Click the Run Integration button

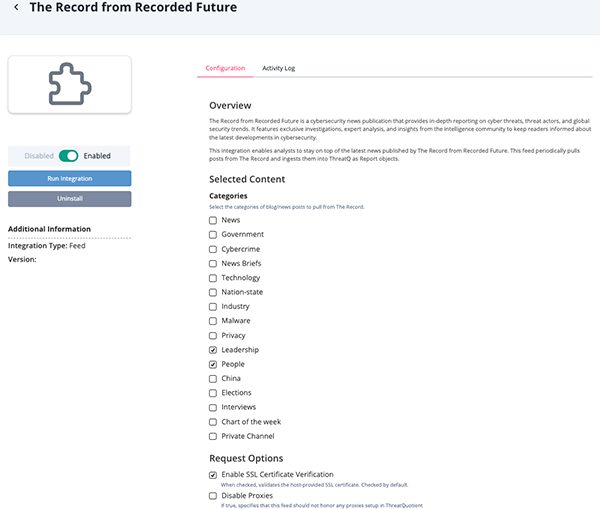70,178
